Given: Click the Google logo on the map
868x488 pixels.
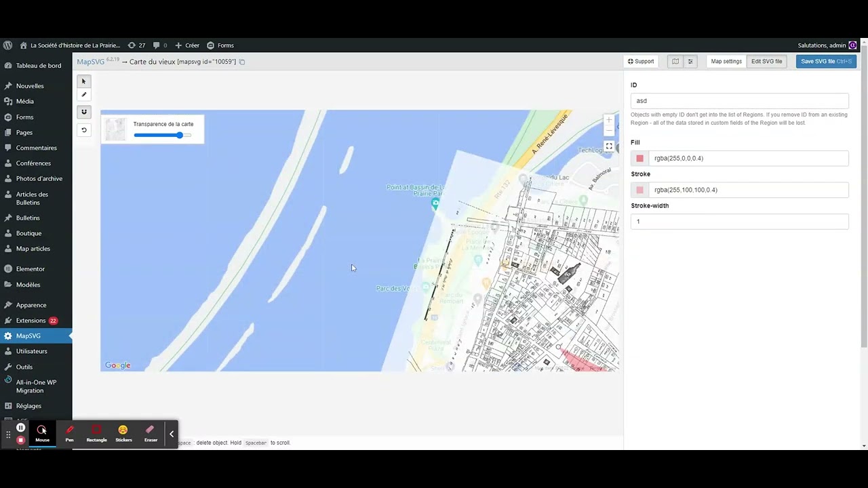Looking at the screenshot, I should 118,366.
